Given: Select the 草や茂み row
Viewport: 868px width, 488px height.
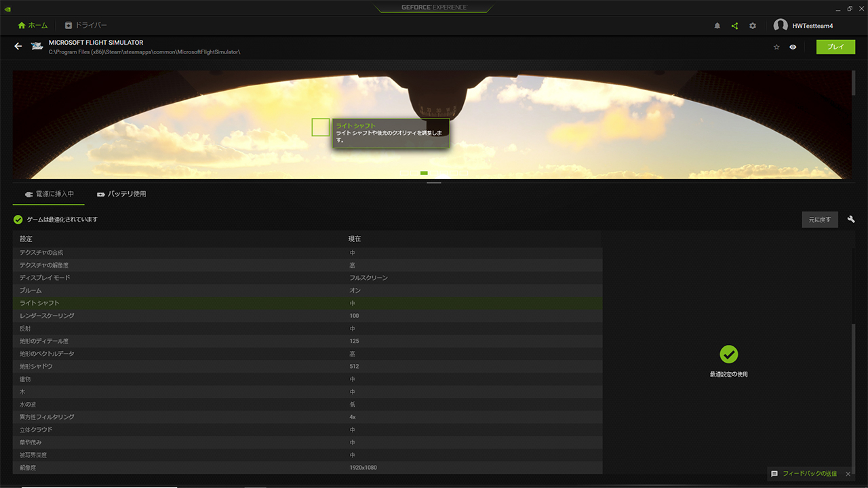Looking at the screenshot, I should 307,443.
